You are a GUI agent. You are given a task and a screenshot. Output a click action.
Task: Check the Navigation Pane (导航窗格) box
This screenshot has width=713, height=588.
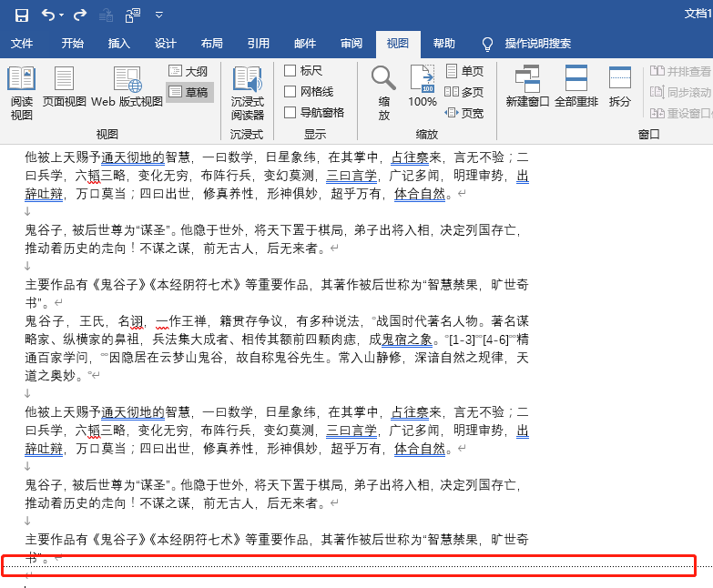tap(290, 113)
